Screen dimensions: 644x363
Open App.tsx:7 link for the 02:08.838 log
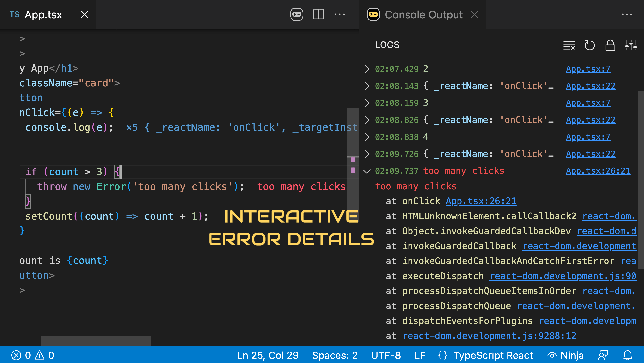(x=588, y=137)
